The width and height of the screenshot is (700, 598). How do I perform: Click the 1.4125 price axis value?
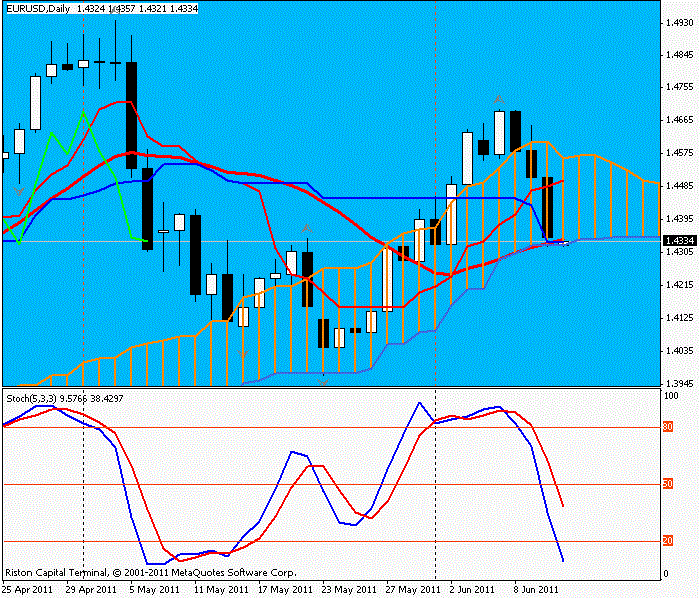coord(679,318)
